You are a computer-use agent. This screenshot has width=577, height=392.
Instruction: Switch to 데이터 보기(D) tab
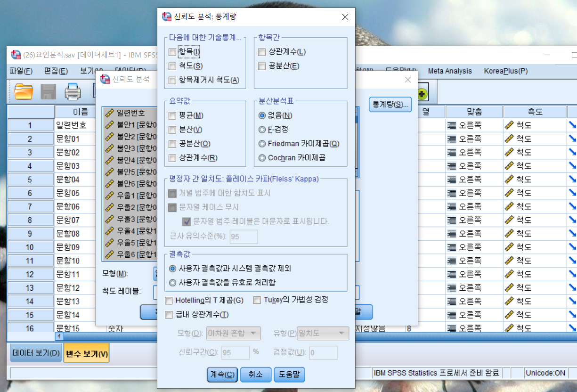[36, 353]
